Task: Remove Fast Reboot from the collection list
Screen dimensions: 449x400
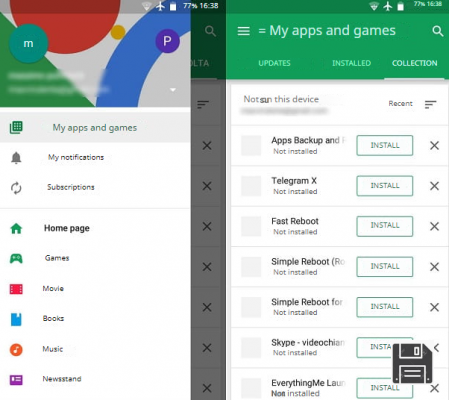Action: click(x=434, y=226)
